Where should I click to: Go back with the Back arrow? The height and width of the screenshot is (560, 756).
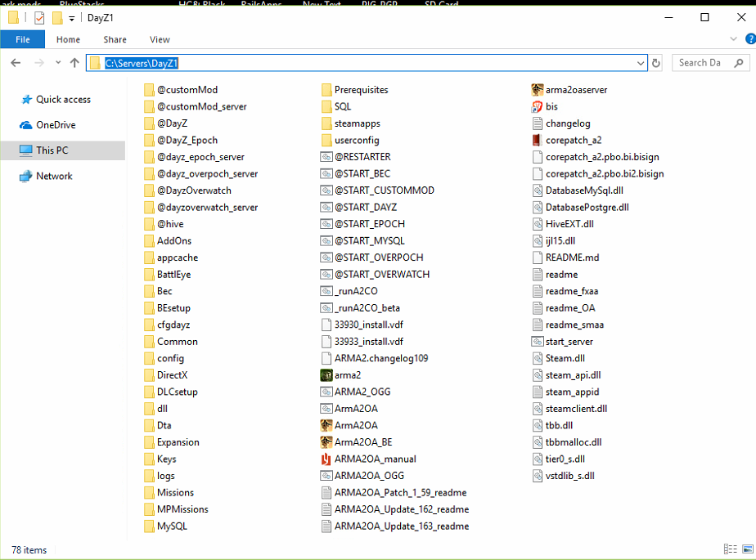click(16, 63)
